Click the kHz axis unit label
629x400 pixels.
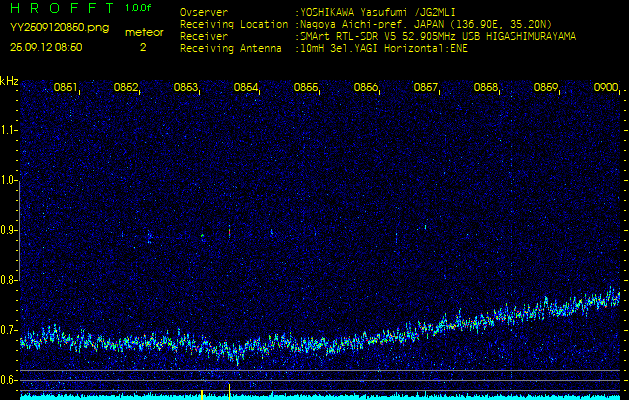(9, 80)
